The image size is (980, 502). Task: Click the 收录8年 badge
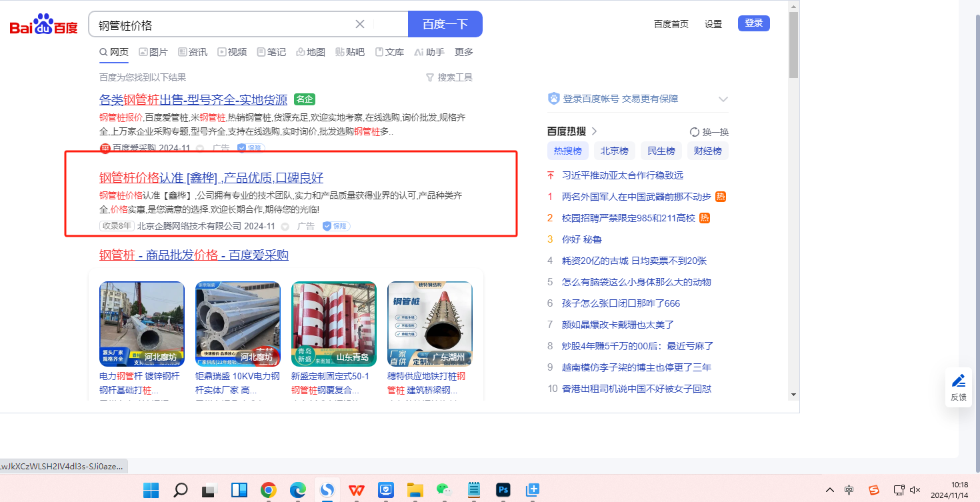click(x=117, y=226)
